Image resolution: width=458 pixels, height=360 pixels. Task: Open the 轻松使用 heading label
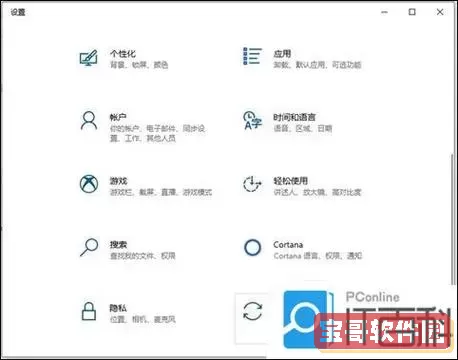coord(290,181)
